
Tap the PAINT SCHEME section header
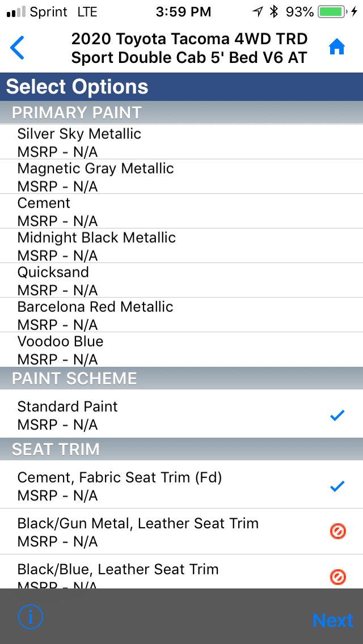(x=181, y=378)
